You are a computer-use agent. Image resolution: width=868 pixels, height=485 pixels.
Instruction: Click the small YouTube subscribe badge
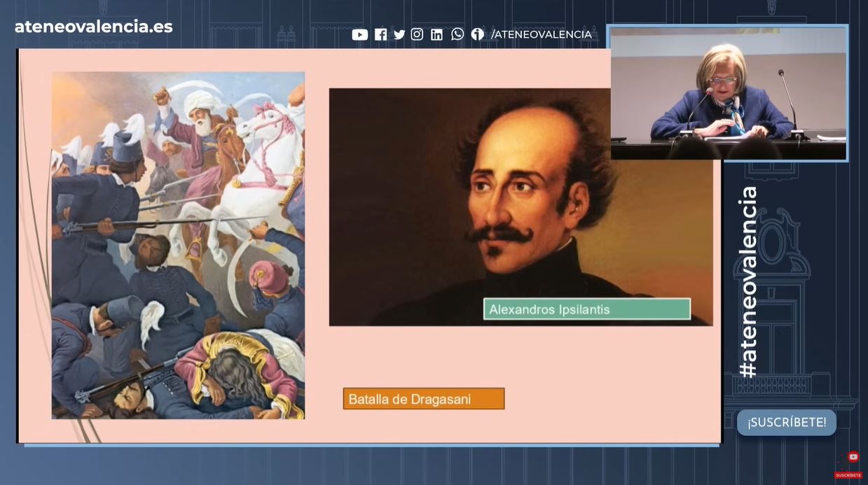[x=849, y=465]
